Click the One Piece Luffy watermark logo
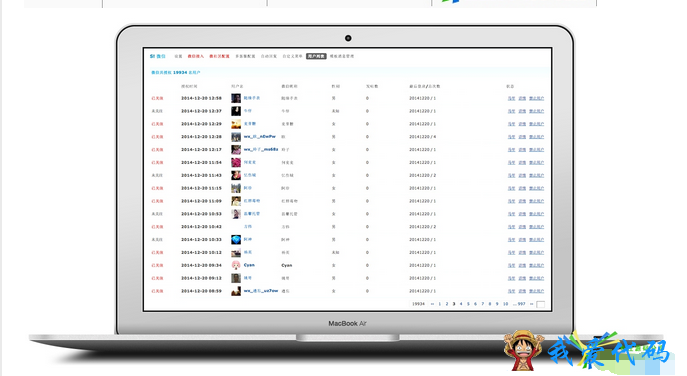Image resolution: width=687 pixels, height=376 pixels. (x=524, y=350)
